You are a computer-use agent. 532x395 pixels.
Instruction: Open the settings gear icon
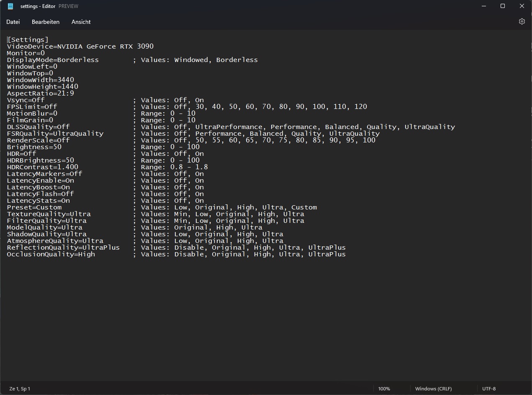click(x=522, y=21)
